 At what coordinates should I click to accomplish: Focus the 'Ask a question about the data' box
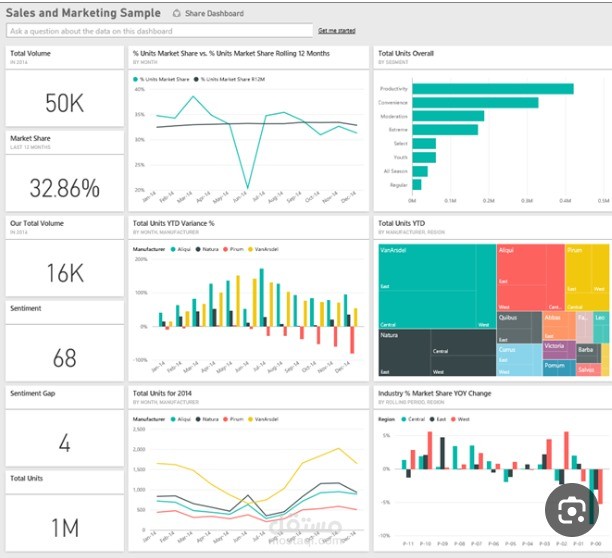tap(160, 31)
